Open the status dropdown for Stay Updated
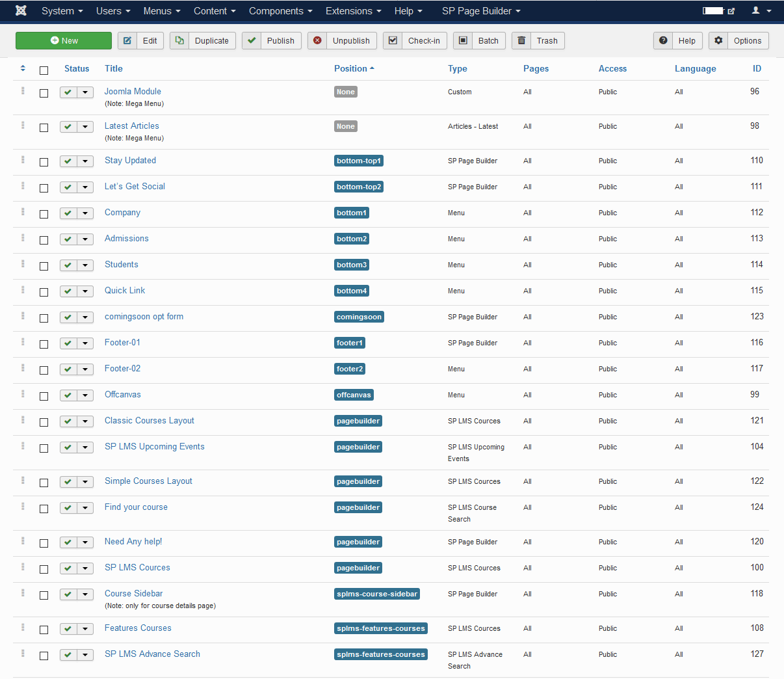784x679 pixels. tap(86, 162)
